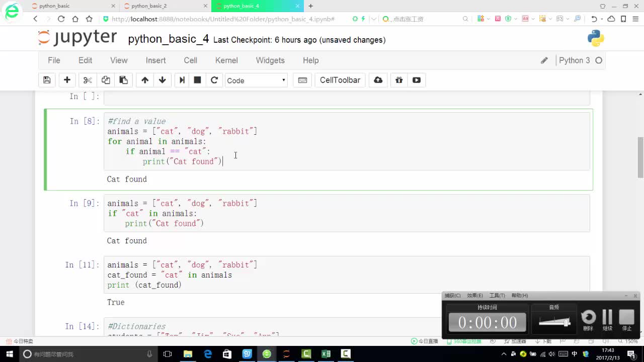The image size is (644, 362).
Task: Open the browser hamburger menu
Action: 635,19
